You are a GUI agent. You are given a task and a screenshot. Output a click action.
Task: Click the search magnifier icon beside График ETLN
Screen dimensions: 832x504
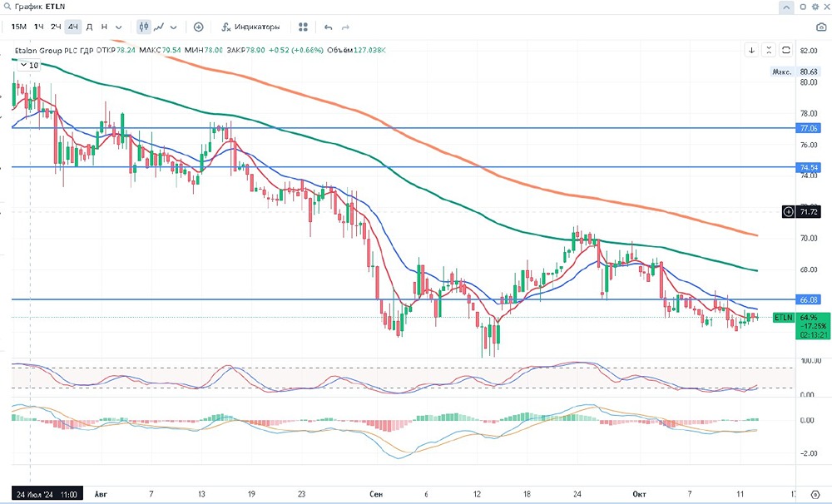click(7, 7)
